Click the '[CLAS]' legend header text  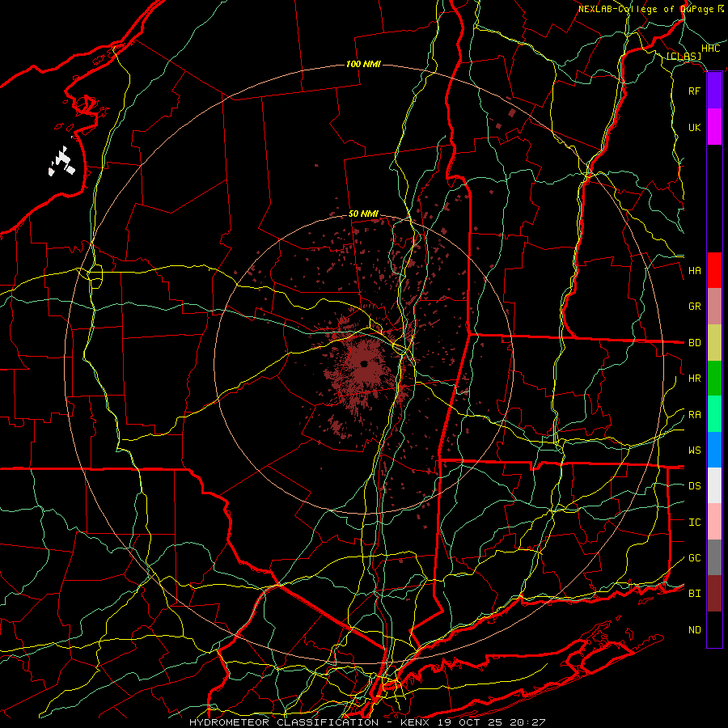point(684,56)
